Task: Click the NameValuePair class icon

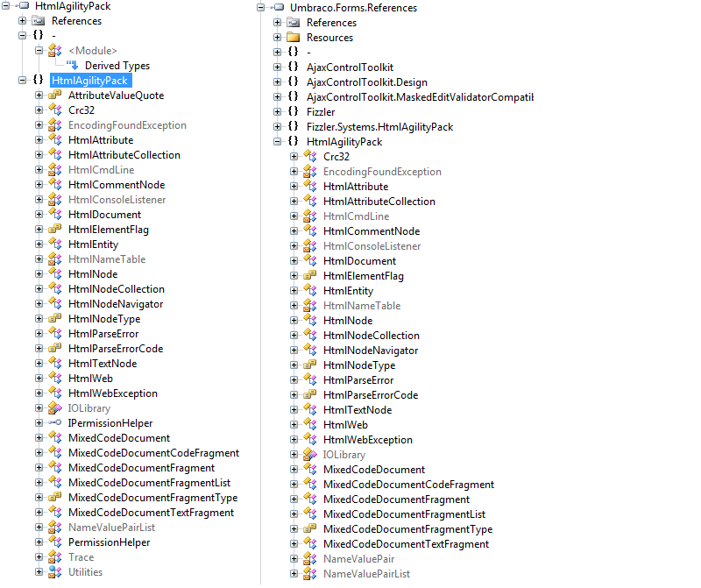Action: pyautogui.click(x=310, y=559)
